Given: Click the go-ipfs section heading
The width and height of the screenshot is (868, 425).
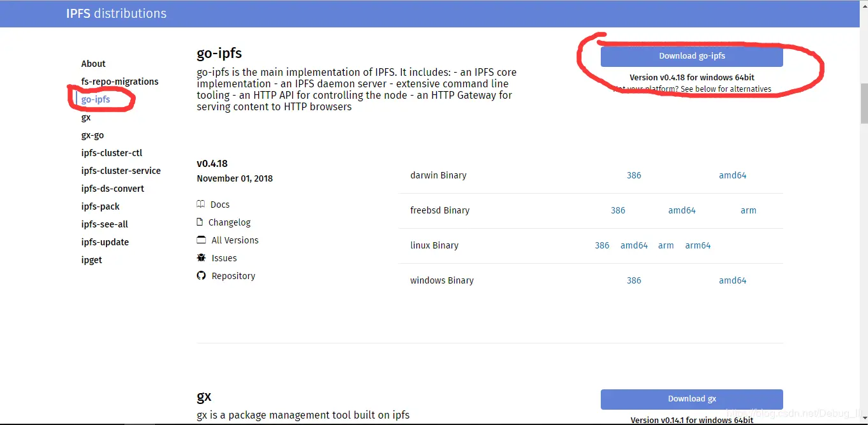Looking at the screenshot, I should click(x=219, y=53).
